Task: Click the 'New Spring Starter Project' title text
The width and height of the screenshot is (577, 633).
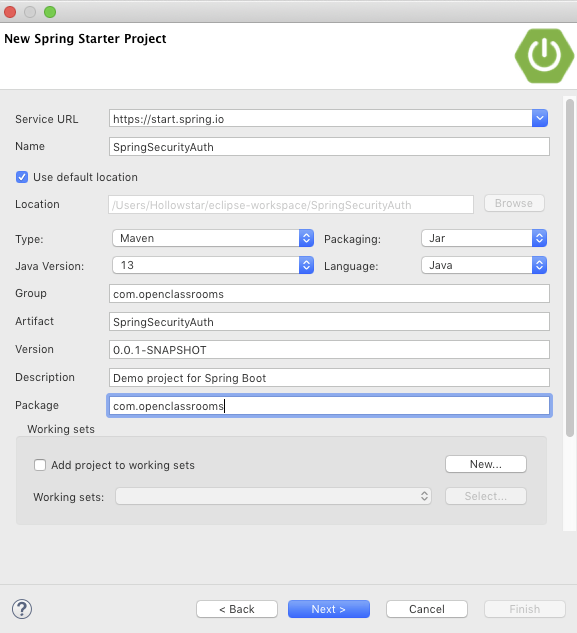Action: [x=85, y=39]
